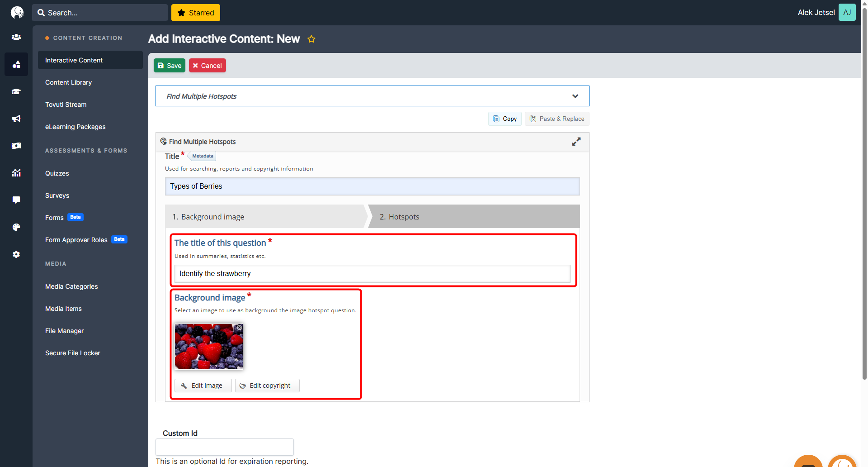The width and height of the screenshot is (868, 467).
Task: Click the Edit image button
Action: pyautogui.click(x=203, y=386)
